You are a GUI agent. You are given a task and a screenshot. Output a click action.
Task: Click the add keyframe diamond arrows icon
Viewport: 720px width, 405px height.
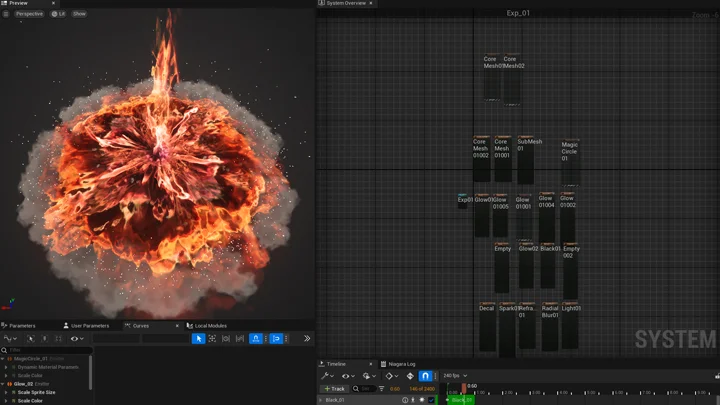(x=410, y=376)
